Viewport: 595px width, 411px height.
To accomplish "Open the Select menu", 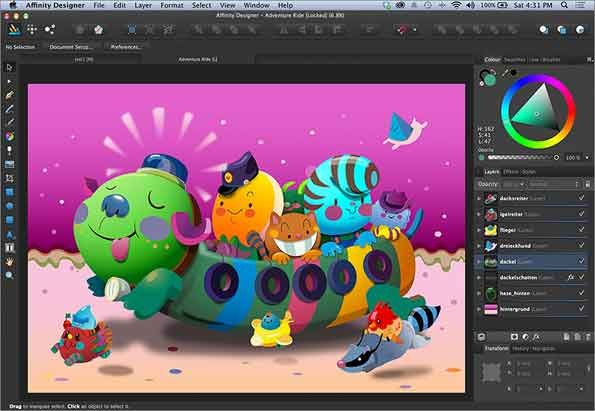I will coord(201,5).
